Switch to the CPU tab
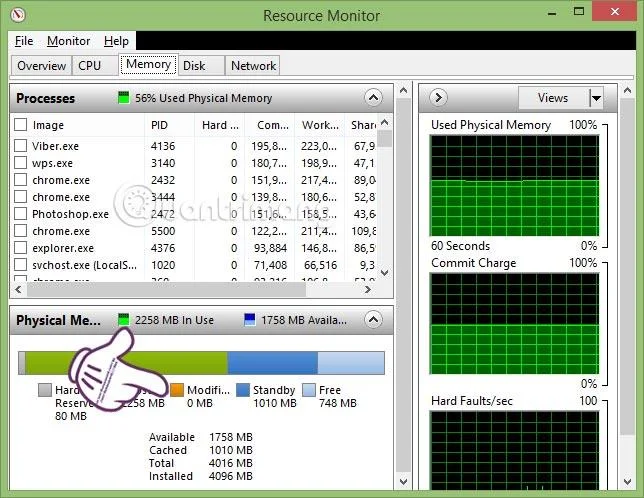 pyautogui.click(x=90, y=66)
